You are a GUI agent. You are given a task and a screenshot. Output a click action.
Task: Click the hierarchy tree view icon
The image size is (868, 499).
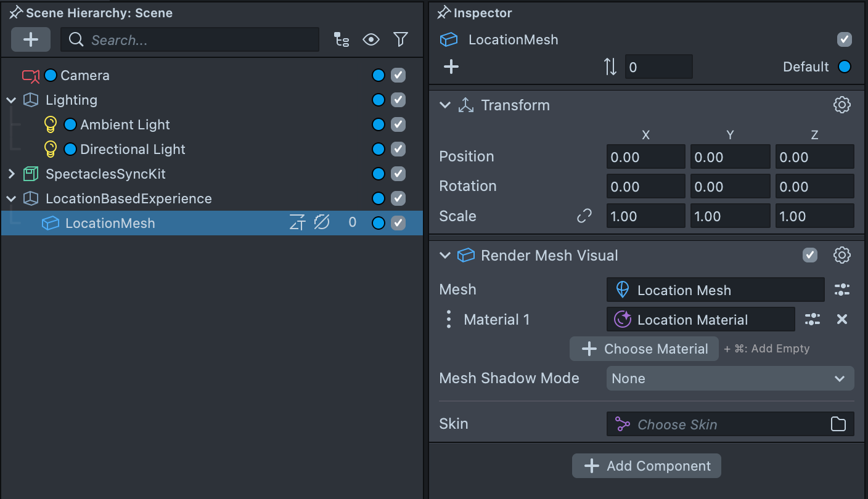tap(342, 40)
